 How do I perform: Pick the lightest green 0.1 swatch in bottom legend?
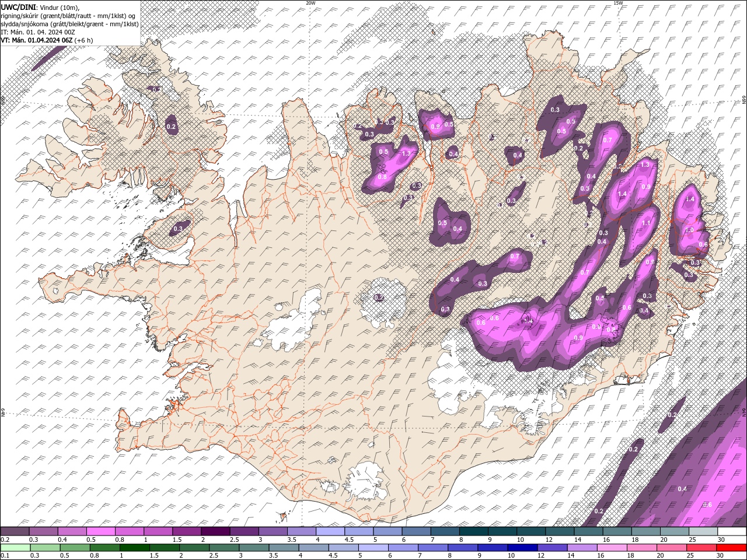coord(15,548)
